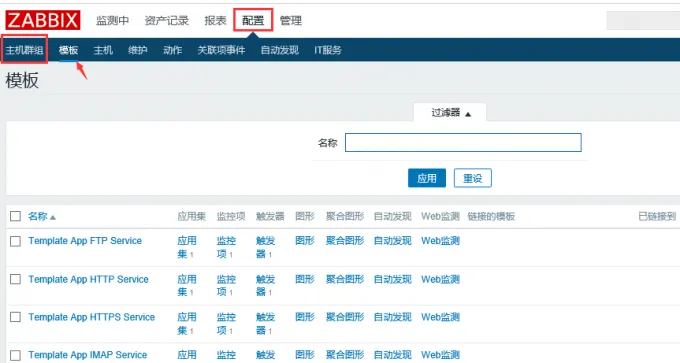This screenshot has width=680, height=363.
Task: Open 自动发现 for HTTP Service row
Action: [x=392, y=279]
